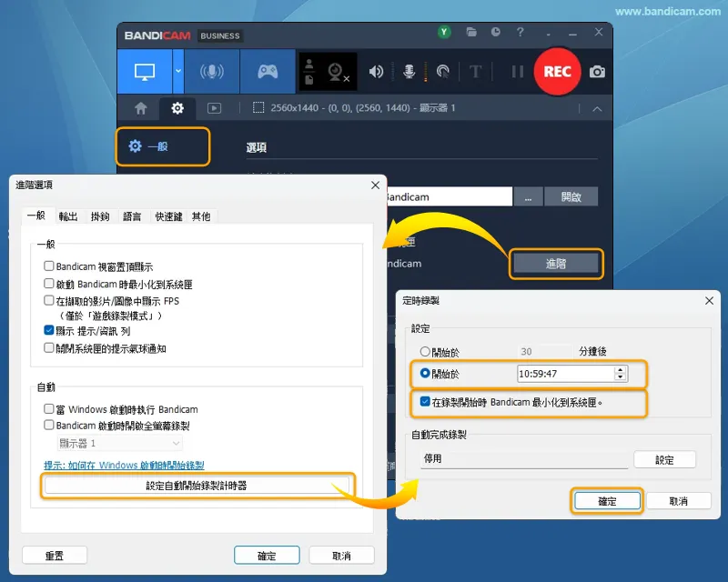Viewport: 728px width, 582px height.
Task: Click the browse ... button
Action: coord(528,196)
